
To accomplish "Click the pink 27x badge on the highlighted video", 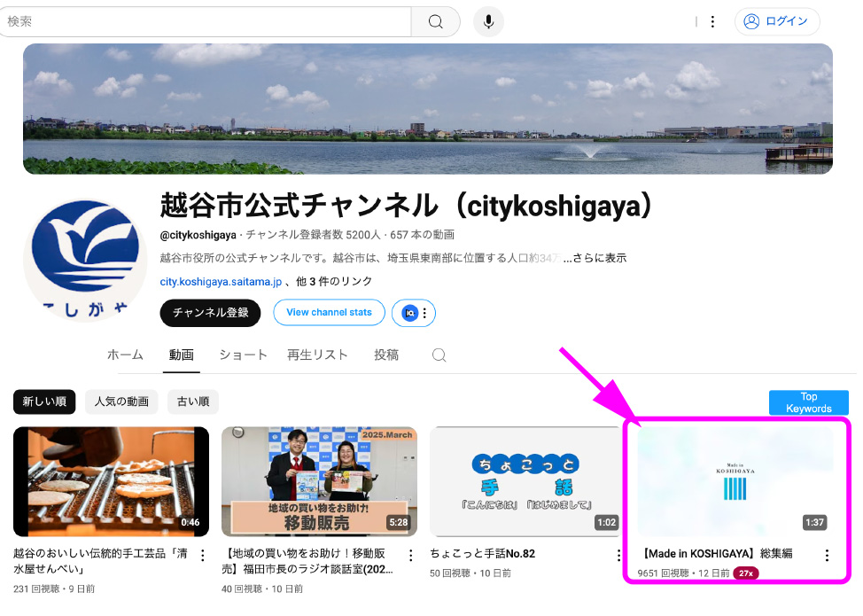I will pos(745,573).
